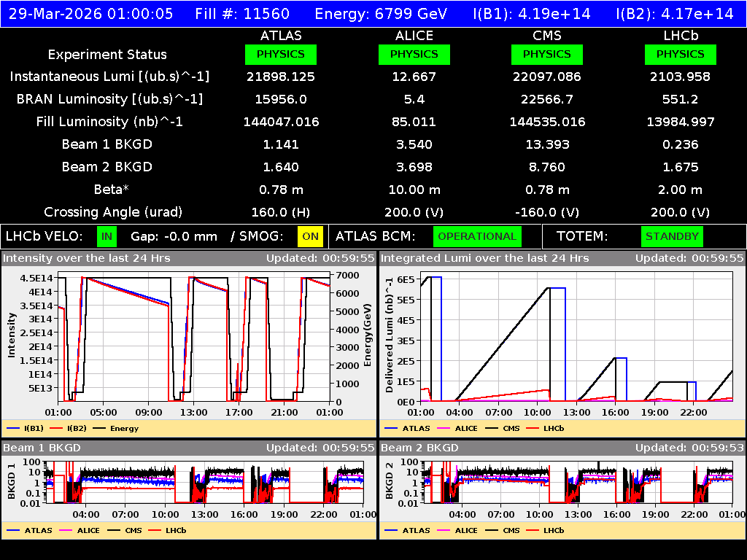The width and height of the screenshot is (747, 560).
Task: Click the CMS PHYSICS status indicator
Action: click(547, 54)
